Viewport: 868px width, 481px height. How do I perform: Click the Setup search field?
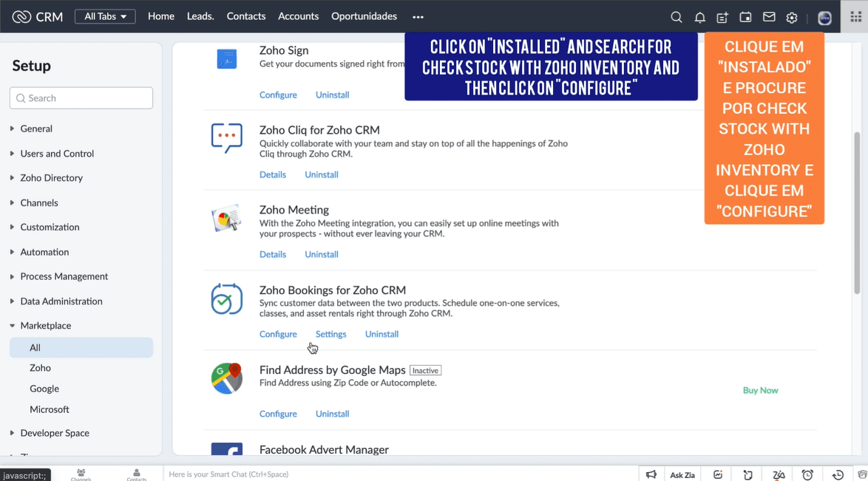pos(81,98)
